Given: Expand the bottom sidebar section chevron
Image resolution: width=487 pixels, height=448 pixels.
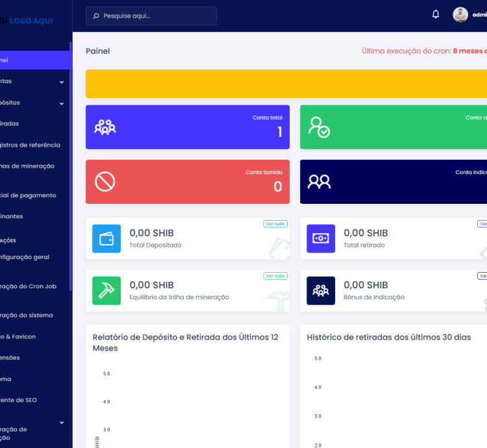Looking at the screenshot, I should pyautogui.click(x=62, y=423).
